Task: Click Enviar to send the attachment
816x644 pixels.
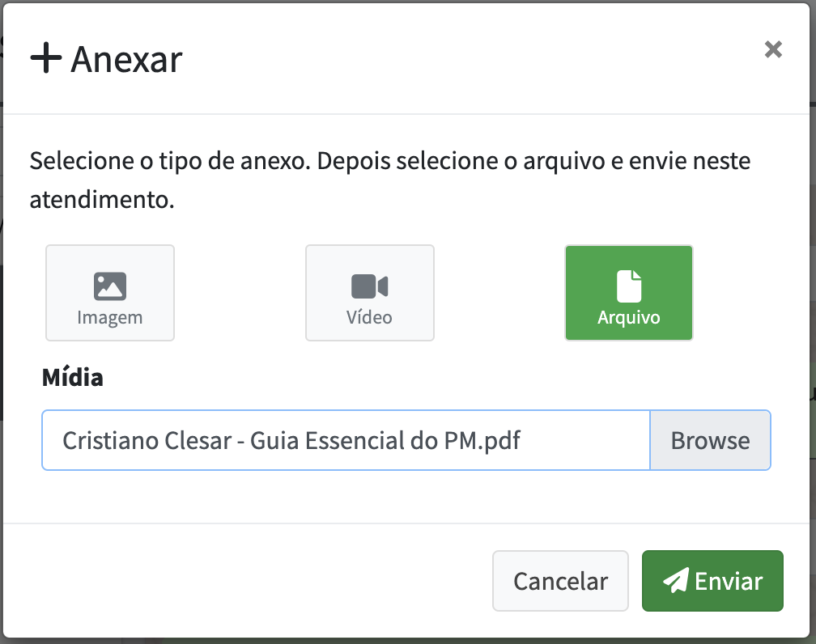Action: pos(712,580)
